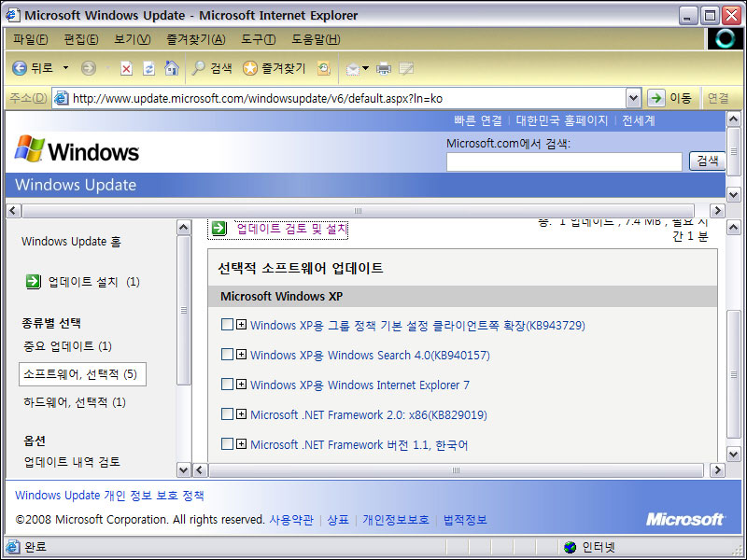Click the 상표 footer link
Viewport: 747px width, 560px height.
tap(338, 520)
